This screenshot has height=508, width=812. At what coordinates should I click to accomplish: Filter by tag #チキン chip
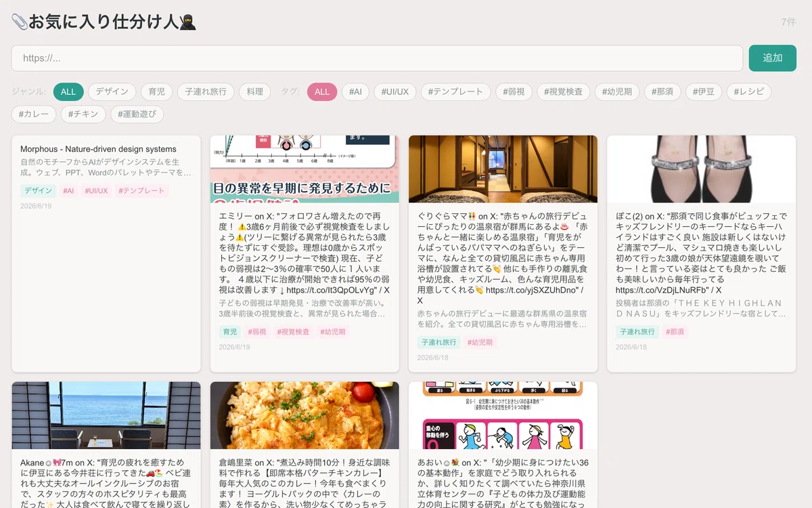tap(83, 114)
